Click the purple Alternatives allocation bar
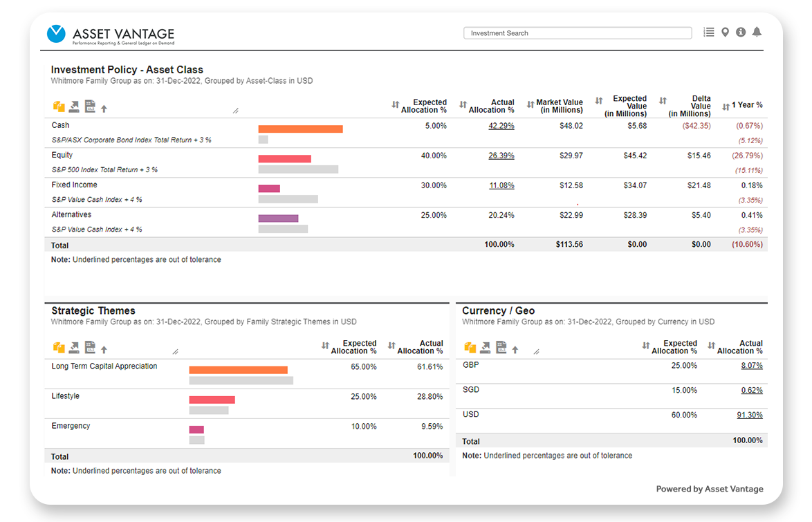 pos(279,218)
